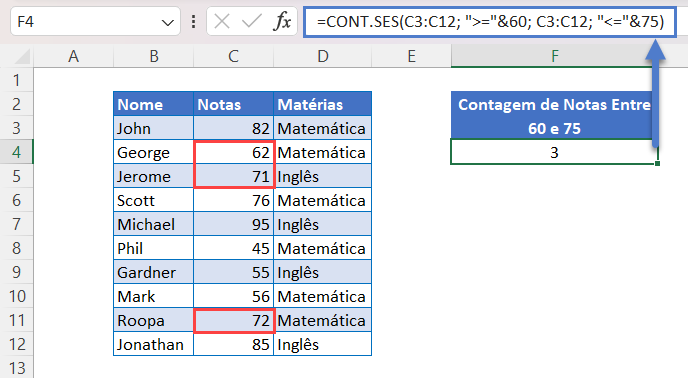The image size is (688, 378).
Task: Select the cell containing Michael
Action: click(154, 224)
